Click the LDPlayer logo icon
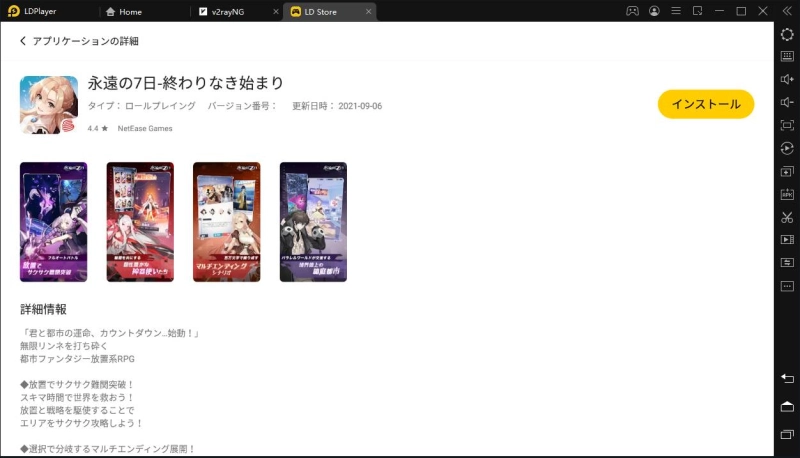 [14, 11]
